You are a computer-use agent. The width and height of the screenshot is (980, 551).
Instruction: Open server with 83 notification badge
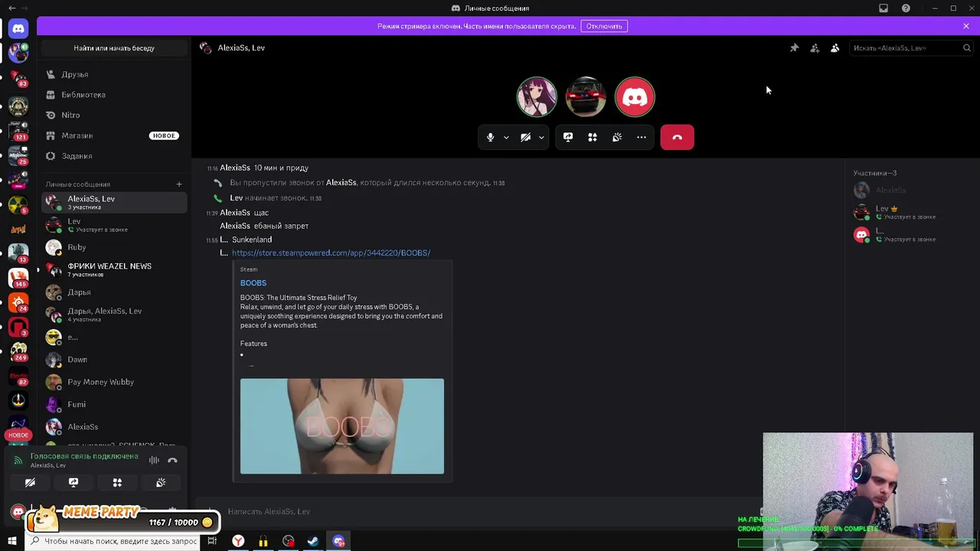tap(18, 78)
